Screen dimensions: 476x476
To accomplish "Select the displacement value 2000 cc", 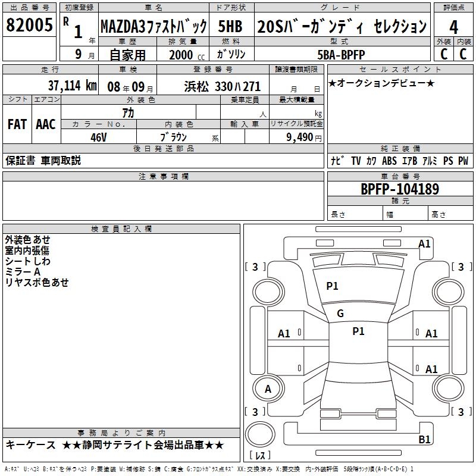I will point(187,55).
